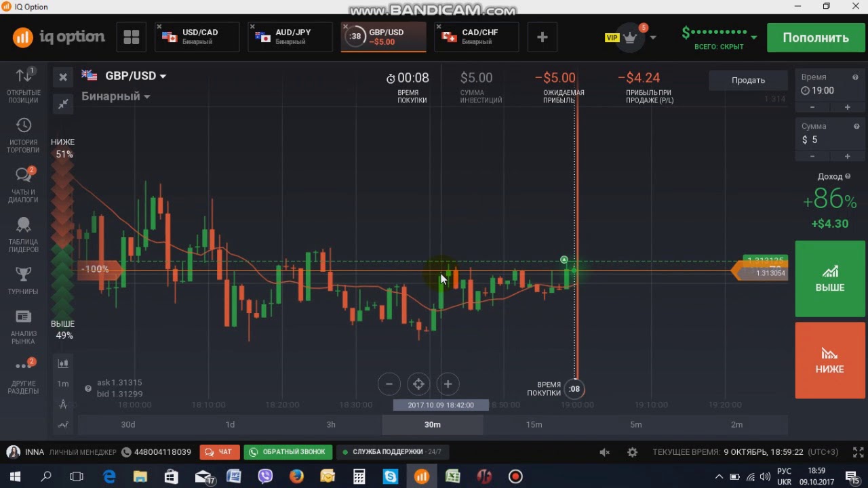Open Calculator from Windows taskbar
Screen dimensions: 868x488
pos(359,476)
